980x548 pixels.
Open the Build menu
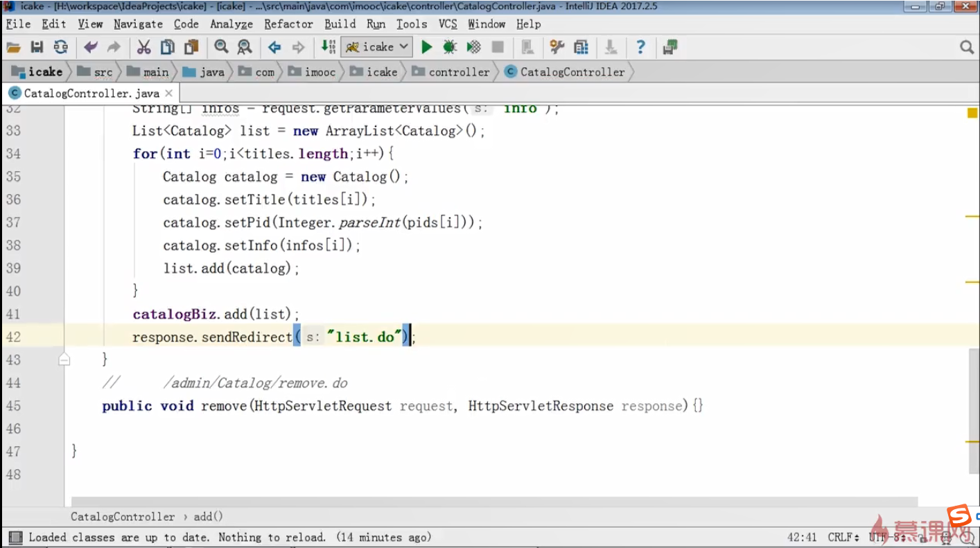click(x=340, y=24)
